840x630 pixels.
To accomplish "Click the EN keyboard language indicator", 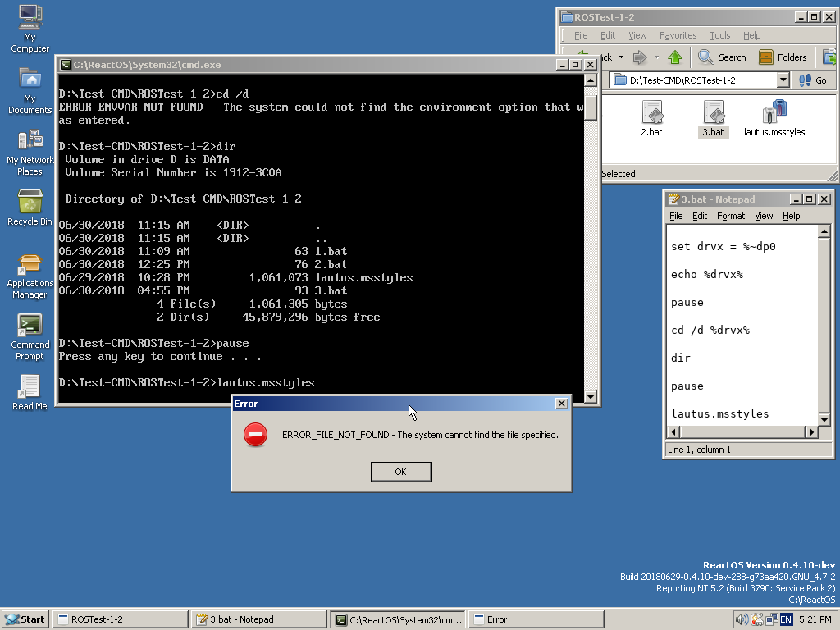I will point(786,619).
